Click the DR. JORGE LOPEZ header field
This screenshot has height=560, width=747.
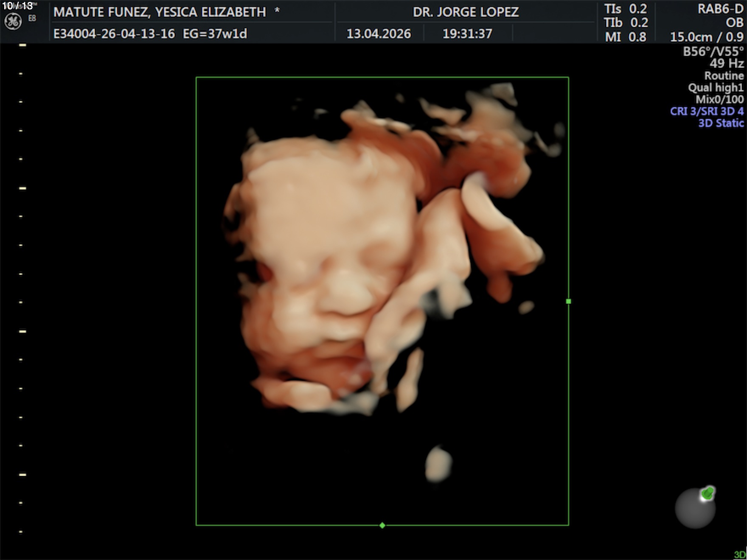click(x=466, y=12)
